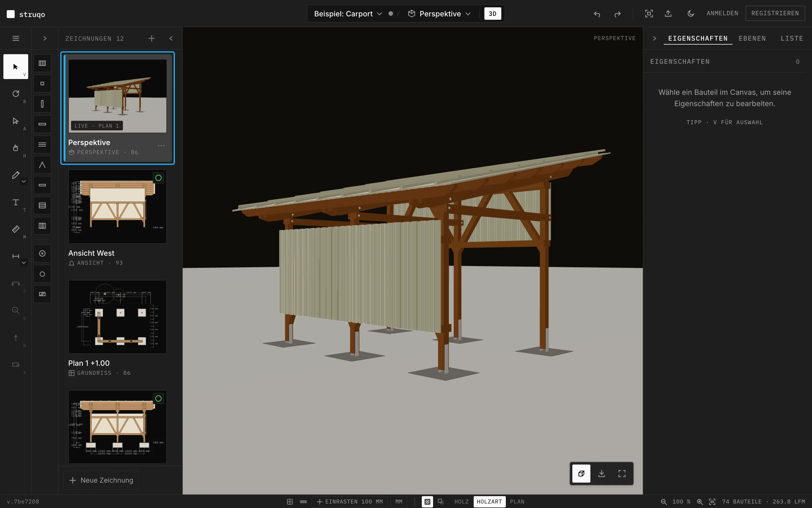Image resolution: width=812 pixels, height=508 pixels.
Task: Toggle dark mode with the moon icon
Action: 690,14
